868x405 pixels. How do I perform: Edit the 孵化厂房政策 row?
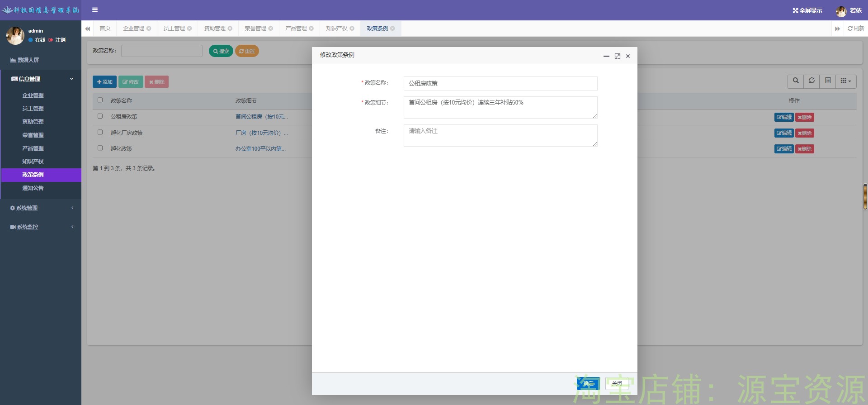pos(784,133)
